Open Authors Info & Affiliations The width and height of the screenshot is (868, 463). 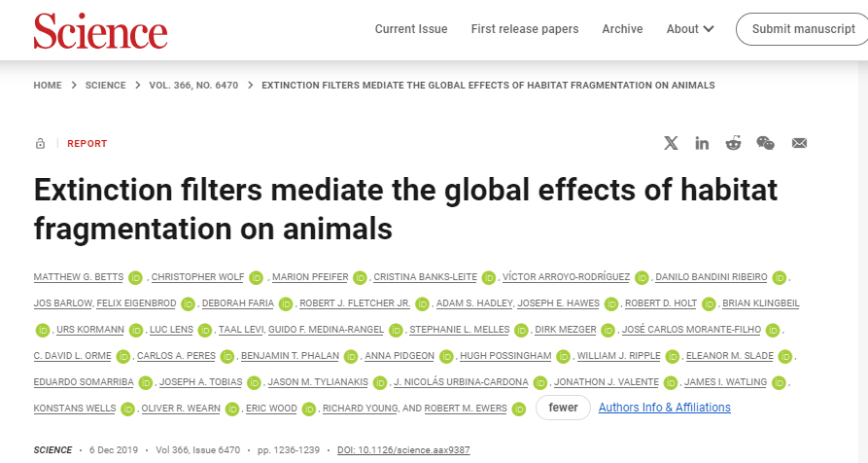(x=664, y=408)
